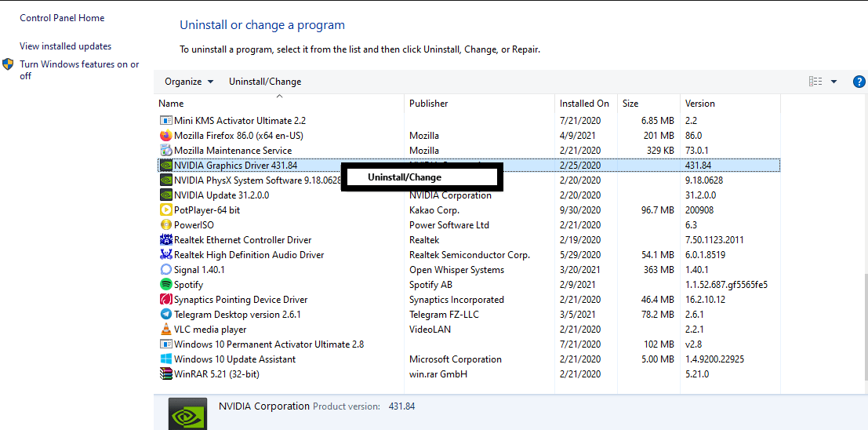This screenshot has width=868, height=430.
Task: Click publisher Kakao Corp.
Action: [x=434, y=210]
